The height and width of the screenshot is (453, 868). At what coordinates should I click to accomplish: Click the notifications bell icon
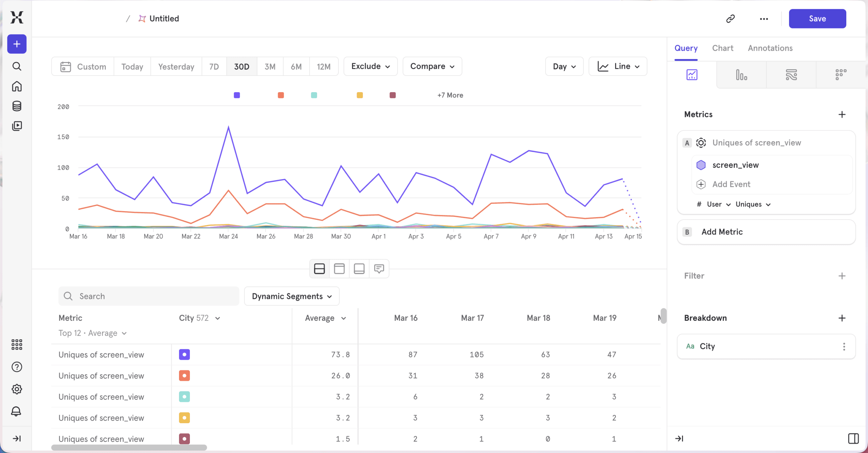coord(17,411)
